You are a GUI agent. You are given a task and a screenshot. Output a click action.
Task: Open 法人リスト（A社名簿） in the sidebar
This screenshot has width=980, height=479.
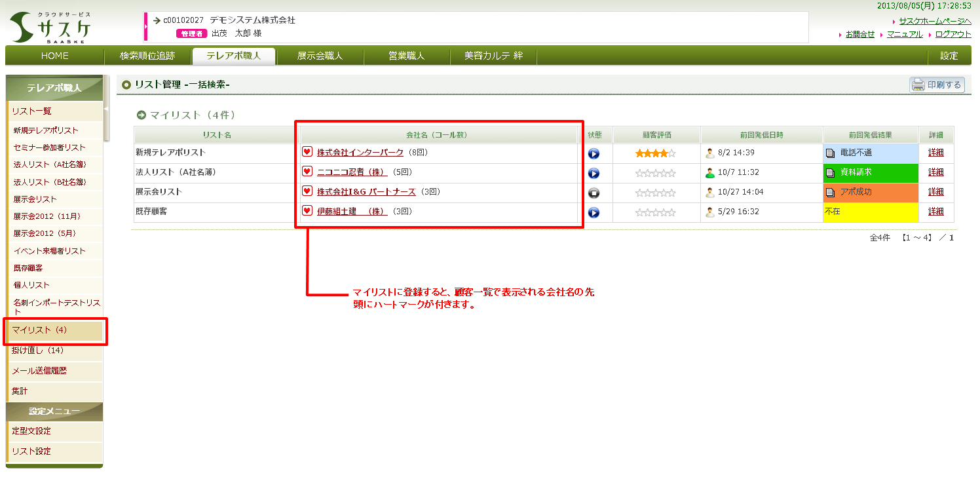(56, 164)
